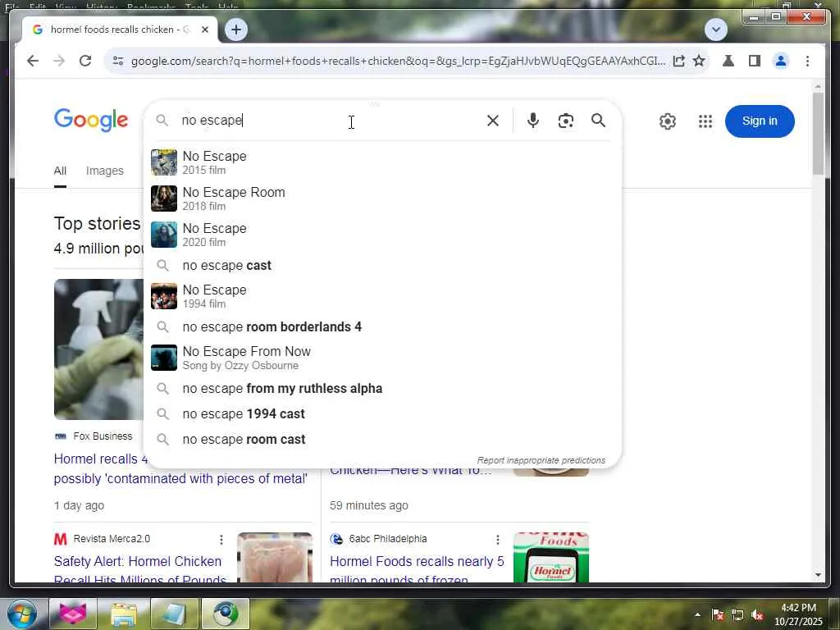Screen dimensions: 840x630
Task: Open Google apps grid
Action: point(705,121)
